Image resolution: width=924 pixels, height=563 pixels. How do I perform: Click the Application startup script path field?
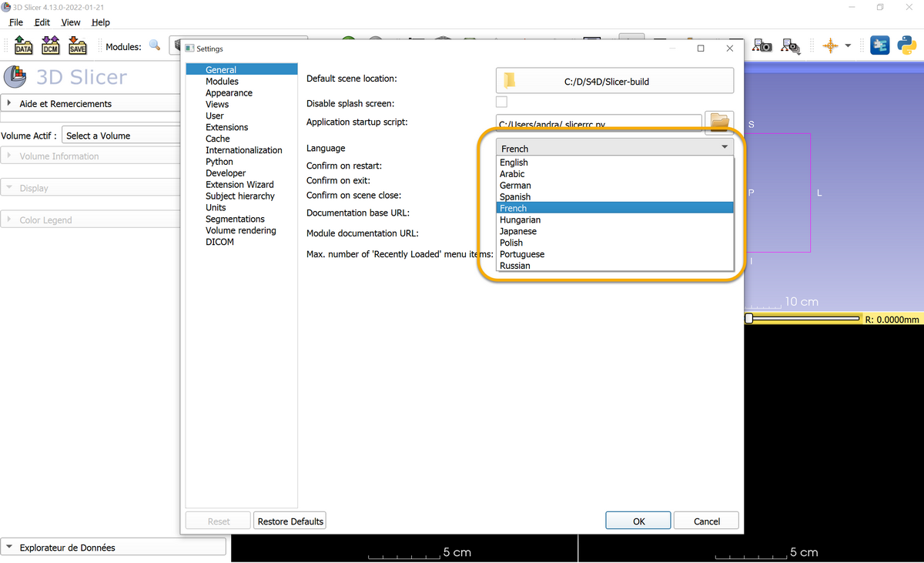pyautogui.click(x=599, y=123)
